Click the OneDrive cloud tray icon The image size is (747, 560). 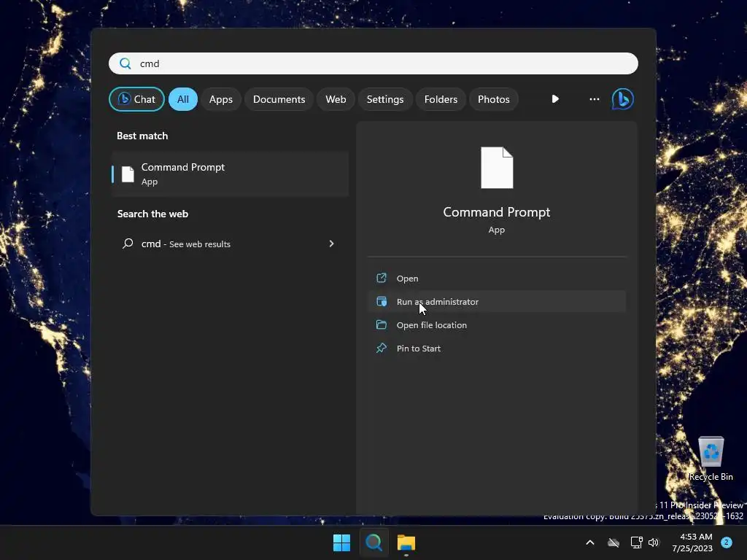click(614, 542)
